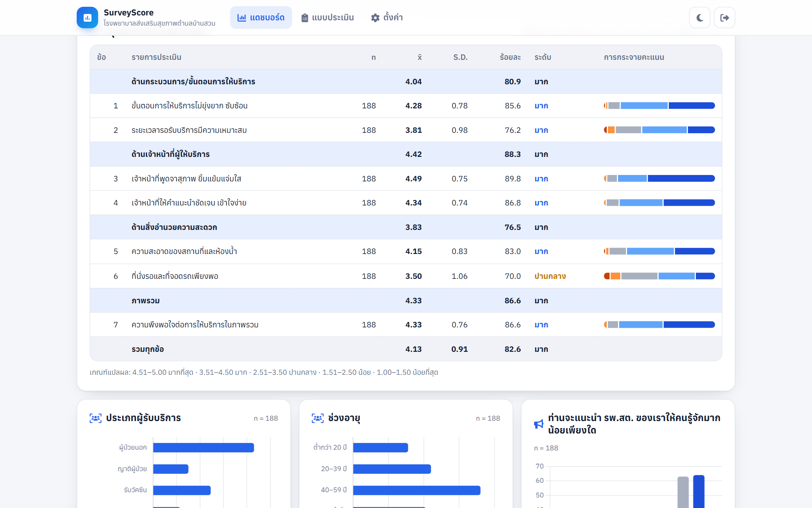The image size is (812, 508).
Task: Click the รวมทุกข้อ total row
Action: pyautogui.click(x=406, y=349)
